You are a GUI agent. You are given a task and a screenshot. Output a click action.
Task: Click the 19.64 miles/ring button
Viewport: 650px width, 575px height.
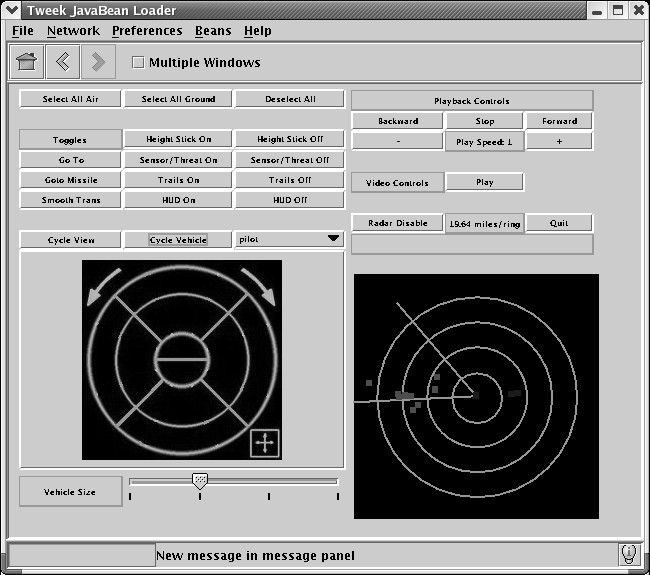pos(484,224)
